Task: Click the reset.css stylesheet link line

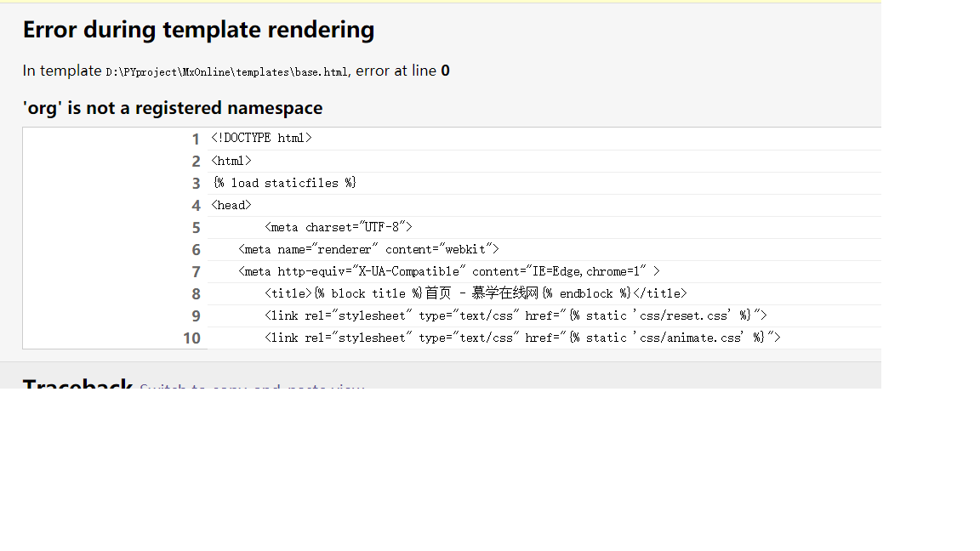Action: tap(516, 315)
